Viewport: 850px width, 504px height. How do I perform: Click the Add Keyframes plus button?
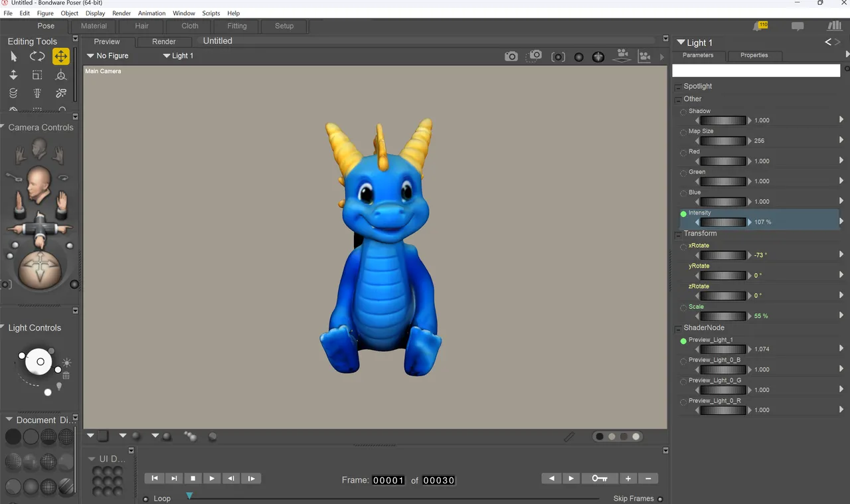628,478
